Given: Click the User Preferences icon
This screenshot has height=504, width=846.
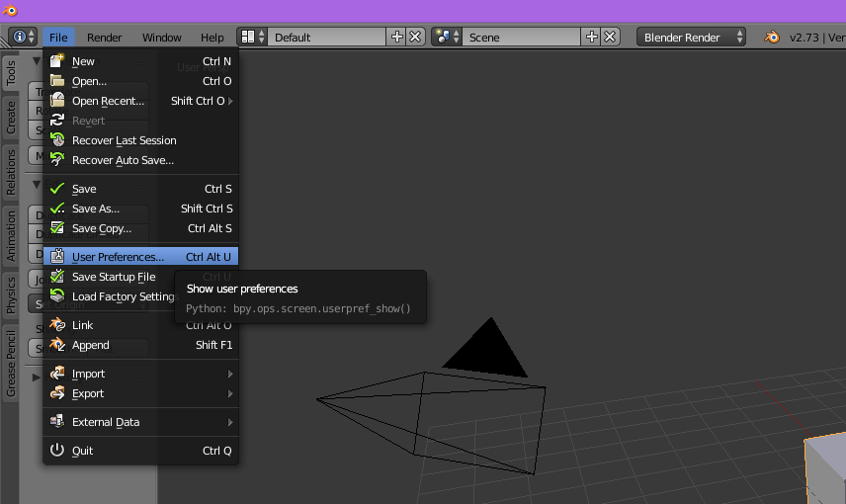Looking at the screenshot, I should [x=57, y=256].
